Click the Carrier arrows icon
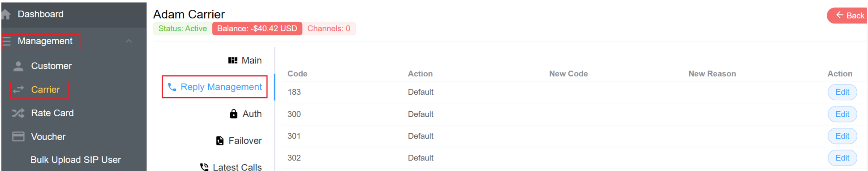This screenshot has width=868, height=171. coord(18,90)
